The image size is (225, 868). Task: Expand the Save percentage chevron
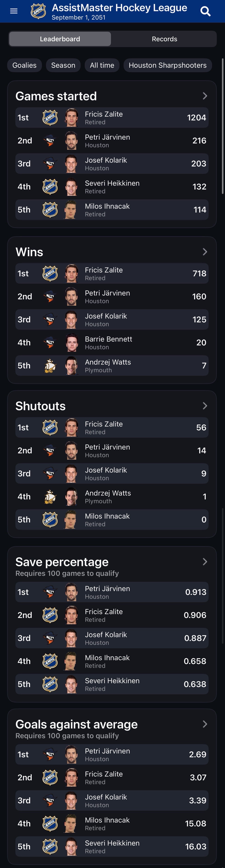click(x=205, y=562)
